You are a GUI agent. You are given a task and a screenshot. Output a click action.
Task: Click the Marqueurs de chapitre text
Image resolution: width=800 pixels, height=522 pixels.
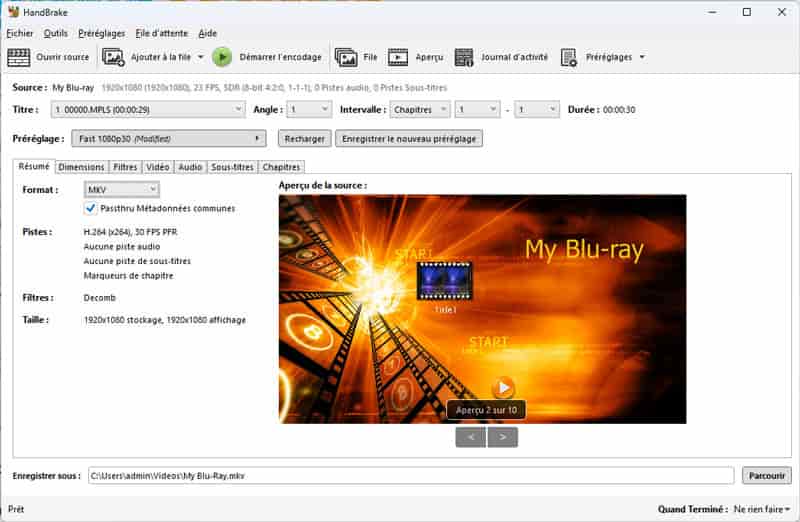click(129, 276)
